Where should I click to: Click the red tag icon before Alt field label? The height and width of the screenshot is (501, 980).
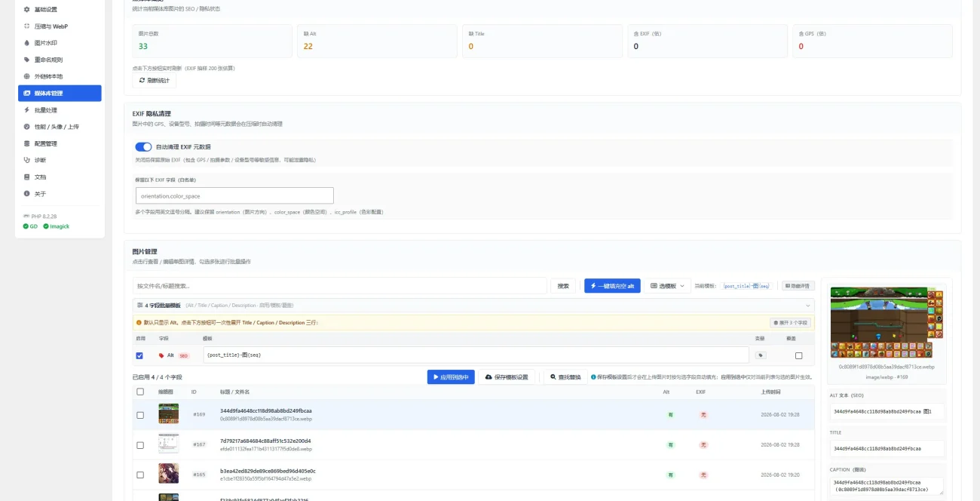[x=161, y=355]
